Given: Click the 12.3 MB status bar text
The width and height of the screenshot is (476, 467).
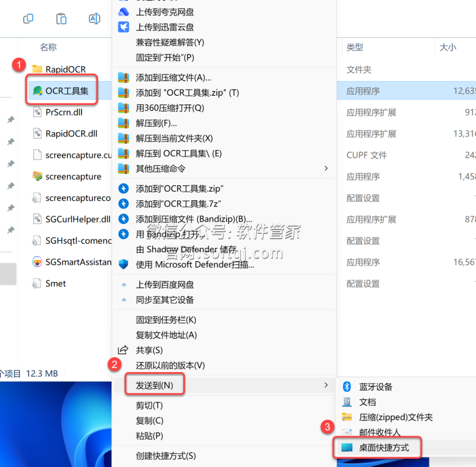Looking at the screenshot, I should 42,373.
